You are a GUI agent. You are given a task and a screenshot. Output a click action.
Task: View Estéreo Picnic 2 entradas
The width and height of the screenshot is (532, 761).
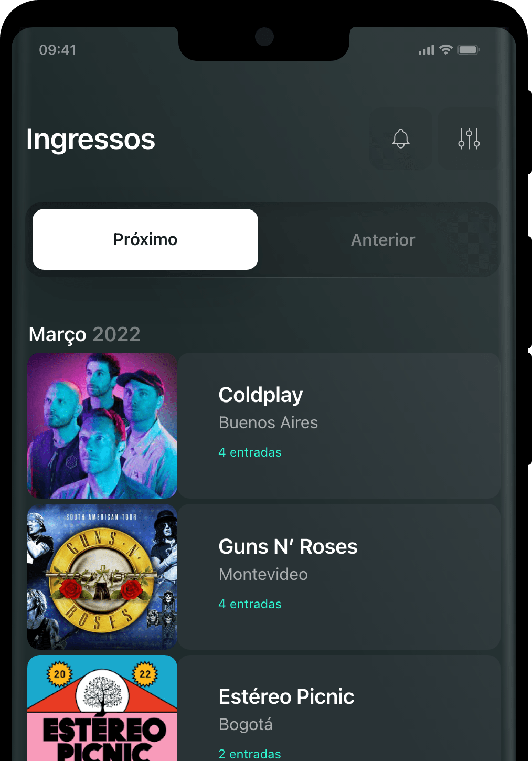[250, 754]
